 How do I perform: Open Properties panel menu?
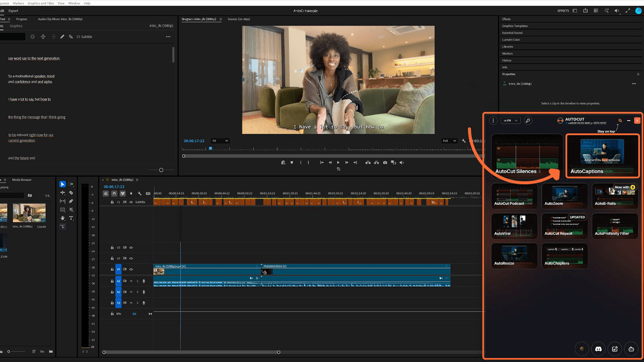click(638, 74)
